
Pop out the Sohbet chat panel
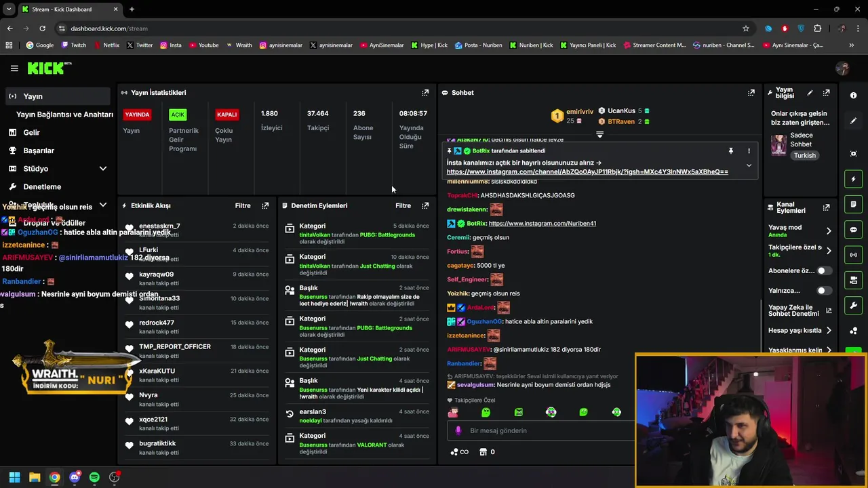751,93
